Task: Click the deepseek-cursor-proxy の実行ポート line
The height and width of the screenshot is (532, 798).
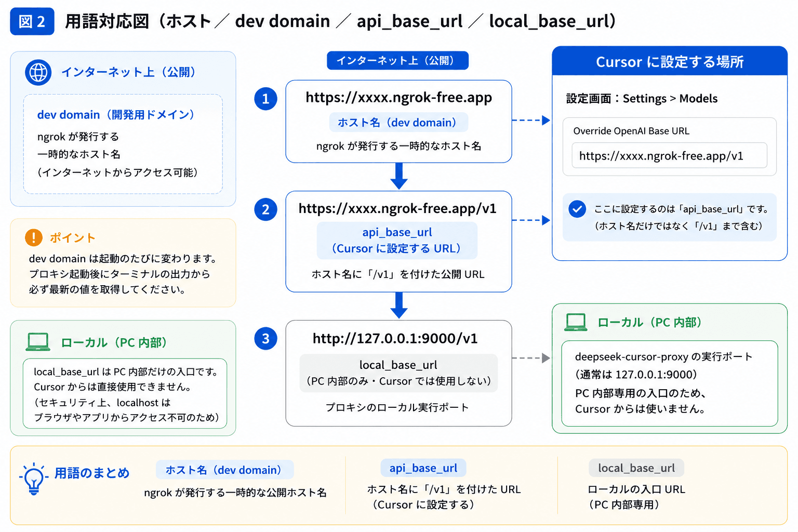Action: click(663, 357)
